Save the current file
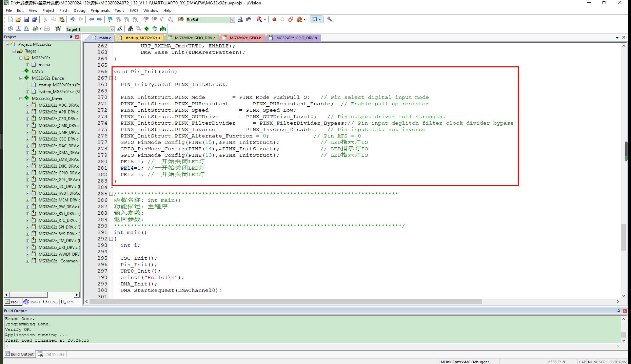The width and height of the screenshot is (631, 364). tap(26, 19)
